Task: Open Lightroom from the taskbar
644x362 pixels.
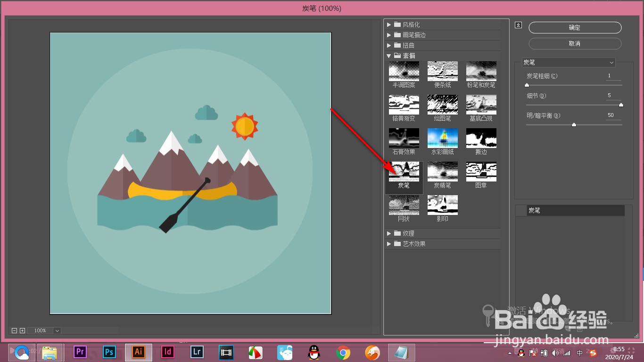Action: [197, 352]
